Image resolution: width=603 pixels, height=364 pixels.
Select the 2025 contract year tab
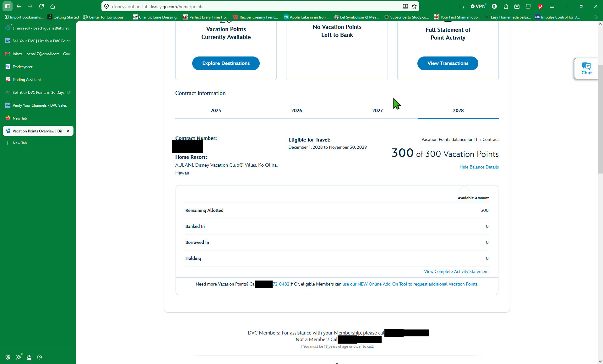click(215, 110)
